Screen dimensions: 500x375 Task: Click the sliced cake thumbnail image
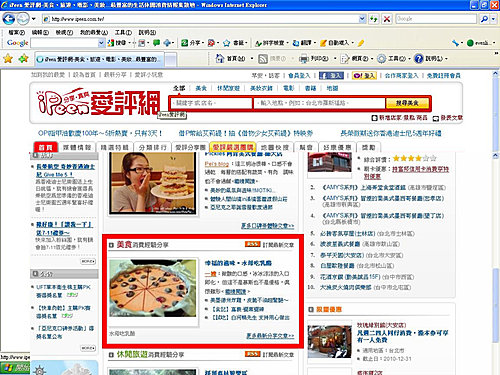point(153,288)
